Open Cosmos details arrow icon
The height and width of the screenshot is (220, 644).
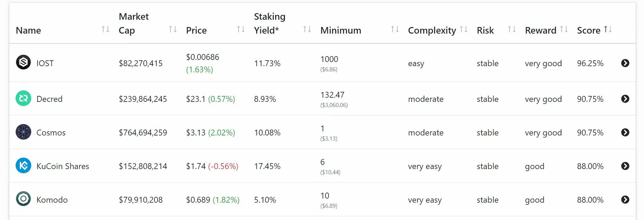tap(625, 132)
